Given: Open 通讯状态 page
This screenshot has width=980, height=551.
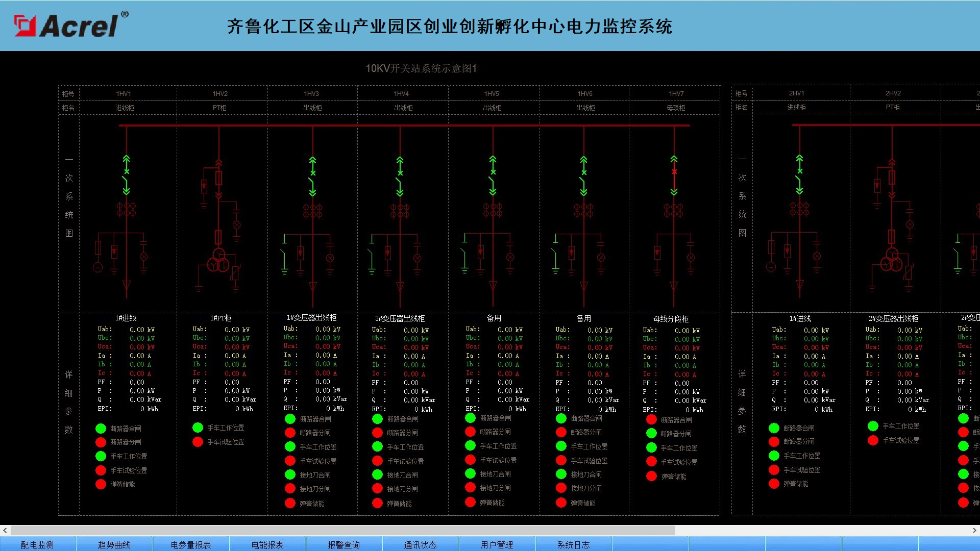Looking at the screenshot, I should [x=420, y=544].
